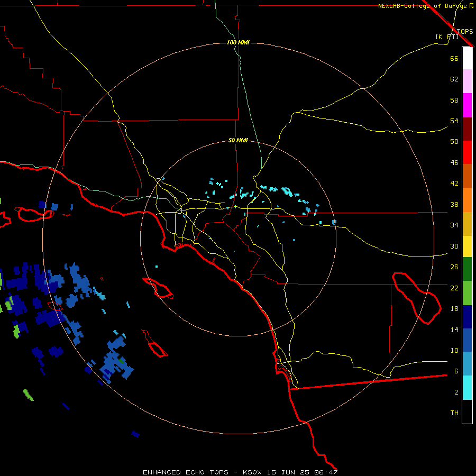Click the 58 legend value
The width and height of the screenshot is (476, 476).
pos(454,100)
